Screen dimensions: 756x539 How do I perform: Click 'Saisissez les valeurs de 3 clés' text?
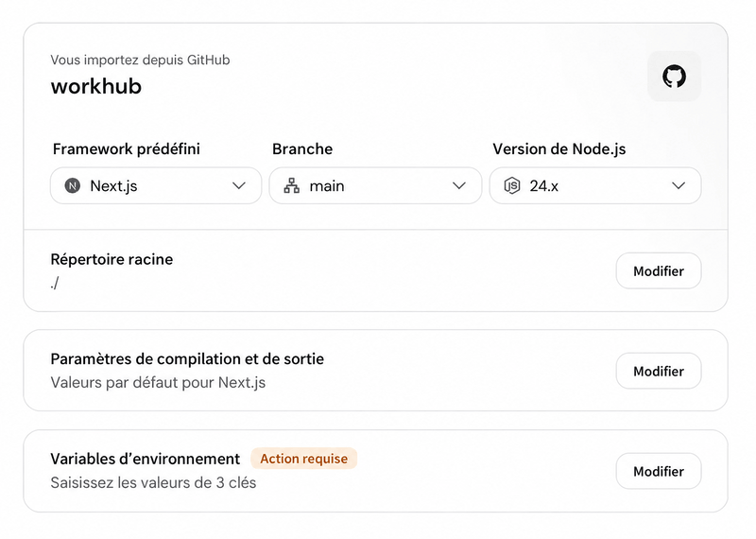(153, 482)
